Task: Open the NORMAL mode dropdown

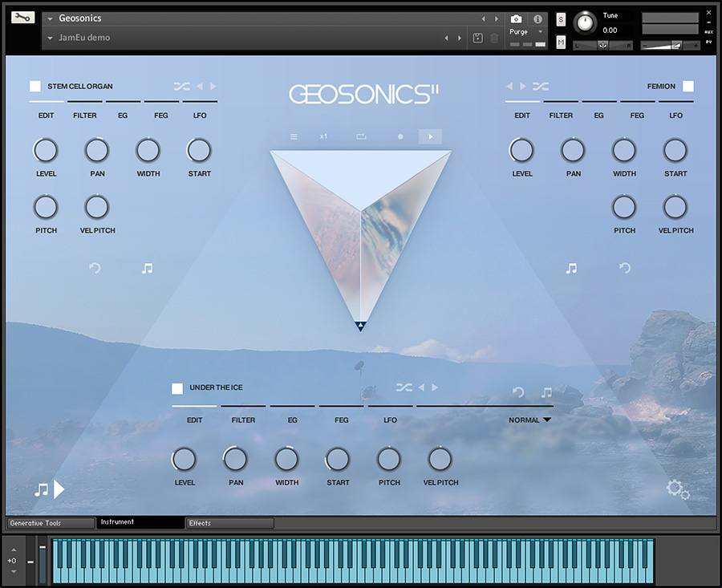Action: point(530,420)
